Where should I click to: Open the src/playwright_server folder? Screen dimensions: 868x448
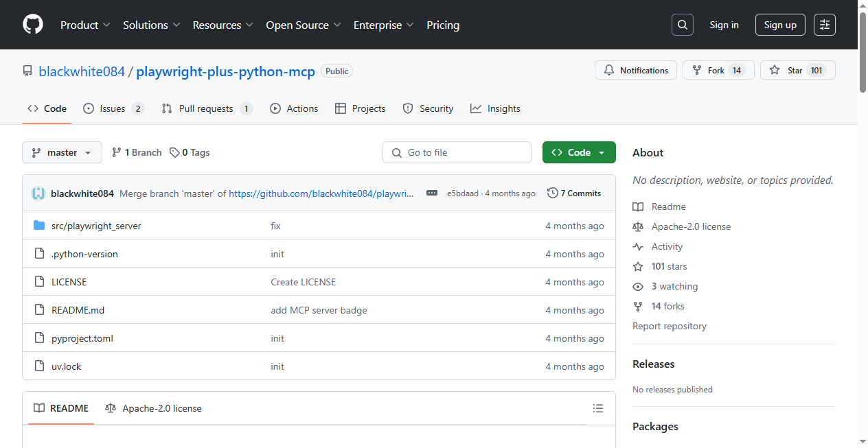pos(96,226)
